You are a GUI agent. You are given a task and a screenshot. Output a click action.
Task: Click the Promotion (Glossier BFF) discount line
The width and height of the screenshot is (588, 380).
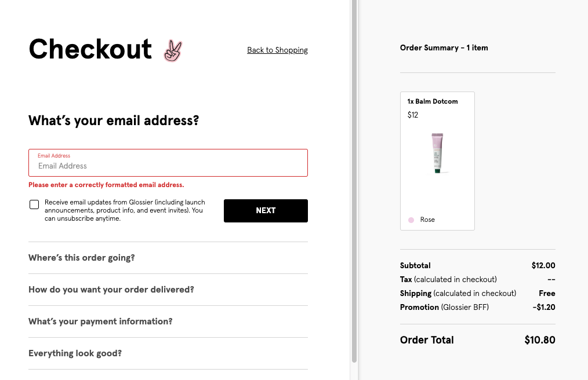click(x=444, y=308)
